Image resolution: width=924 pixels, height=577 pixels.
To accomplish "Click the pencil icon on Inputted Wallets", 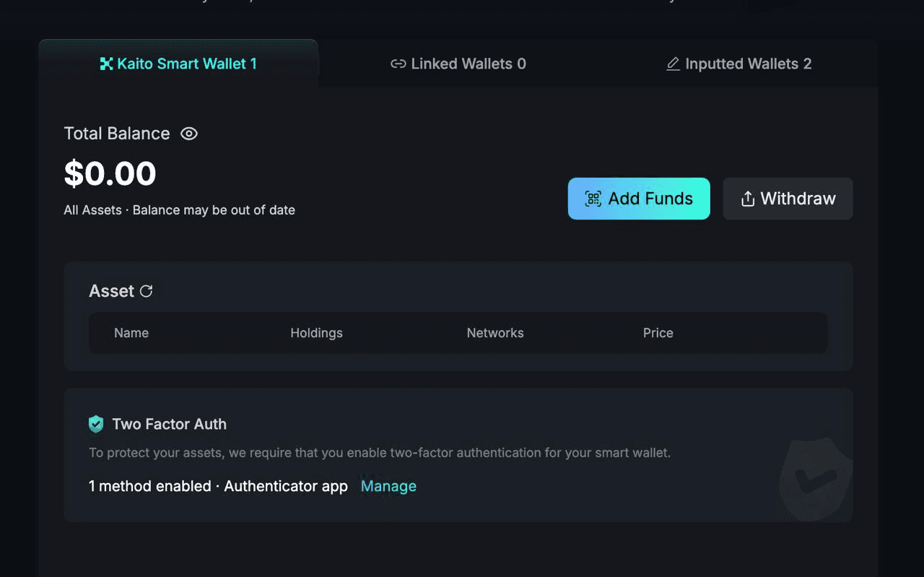I will [673, 64].
